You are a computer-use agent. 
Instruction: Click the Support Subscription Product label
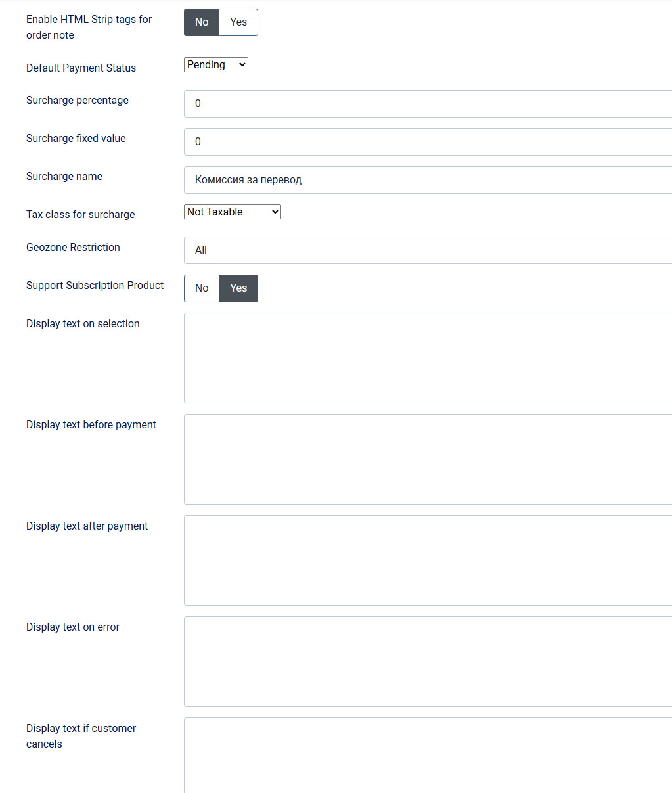[x=95, y=286]
